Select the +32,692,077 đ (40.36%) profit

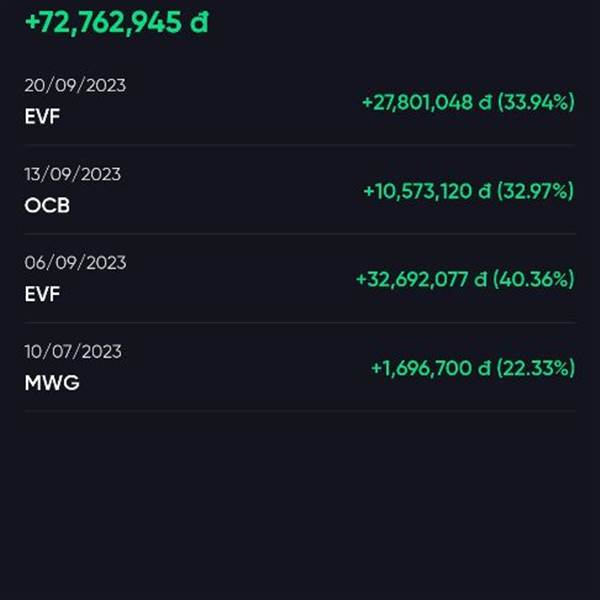(x=465, y=279)
